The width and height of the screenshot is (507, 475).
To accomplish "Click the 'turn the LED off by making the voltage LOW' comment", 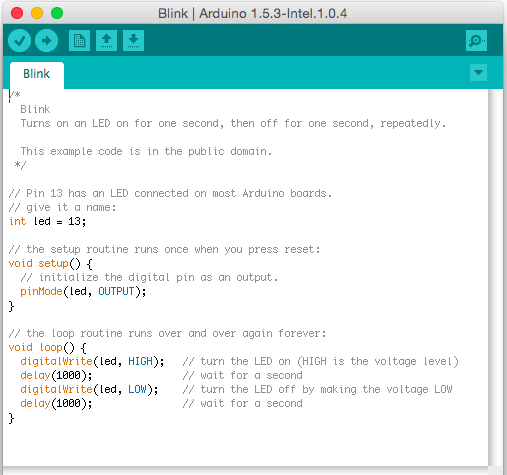I will point(317,390).
